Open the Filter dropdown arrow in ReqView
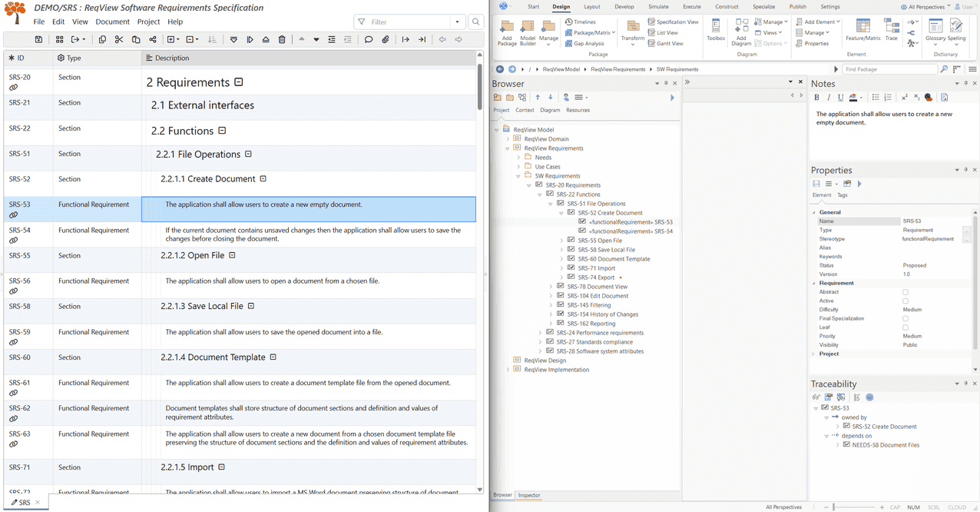Image resolution: width=980 pixels, height=512 pixels. (x=459, y=22)
